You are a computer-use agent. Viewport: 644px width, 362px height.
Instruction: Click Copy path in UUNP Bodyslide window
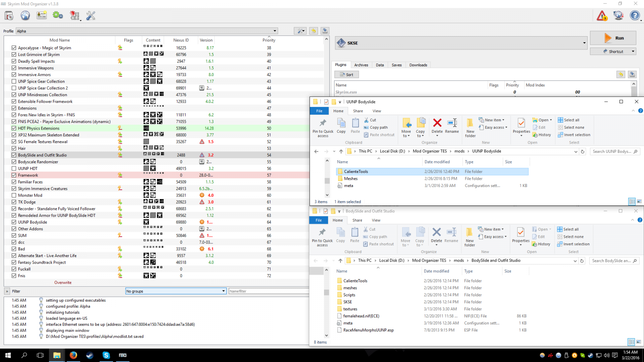click(376, 128)
